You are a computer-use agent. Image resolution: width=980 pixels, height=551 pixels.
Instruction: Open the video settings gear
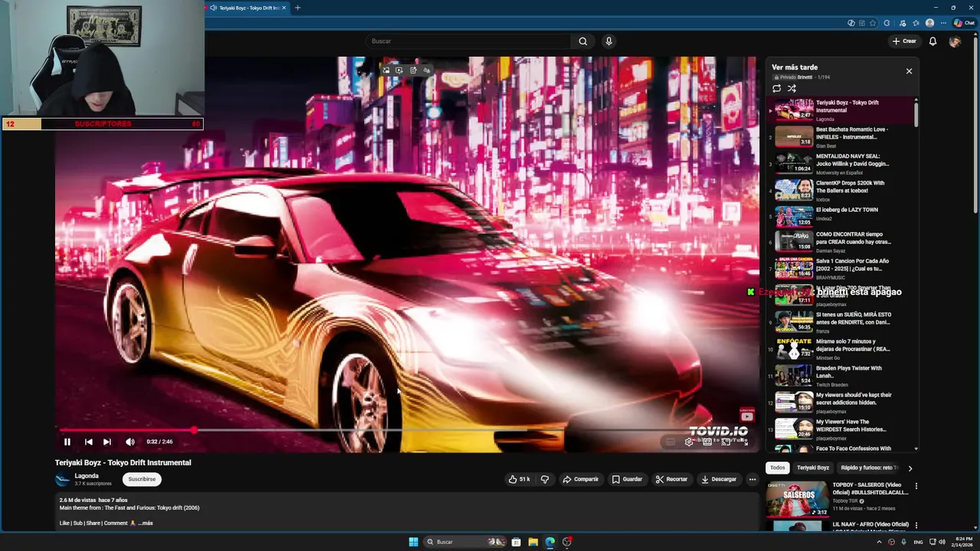[689, 442]
